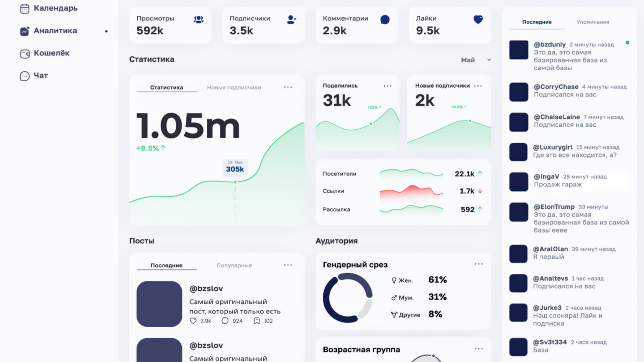Image resolution: width=644 pixels, height=362 pixels.
Task: Open @Analtevs notification from 1 час назад
Action: pyautogui.click(x=569, y=282)
